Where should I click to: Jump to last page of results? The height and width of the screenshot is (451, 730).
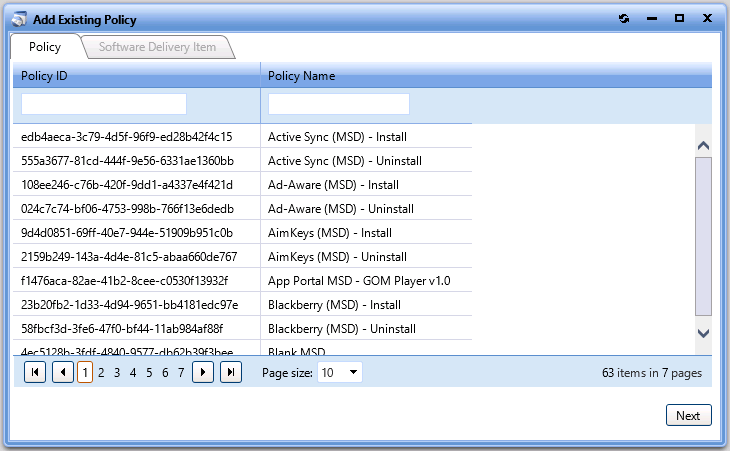[x=231, y=372]
